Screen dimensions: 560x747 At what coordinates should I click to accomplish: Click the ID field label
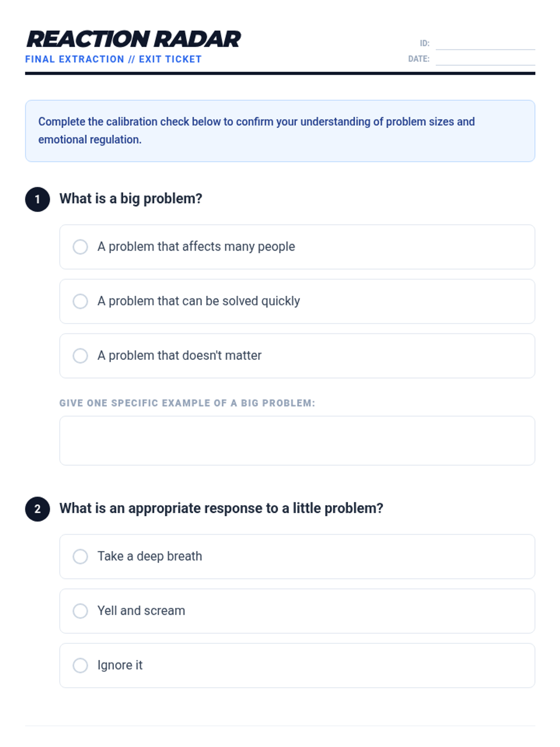[x=424, y=43]
